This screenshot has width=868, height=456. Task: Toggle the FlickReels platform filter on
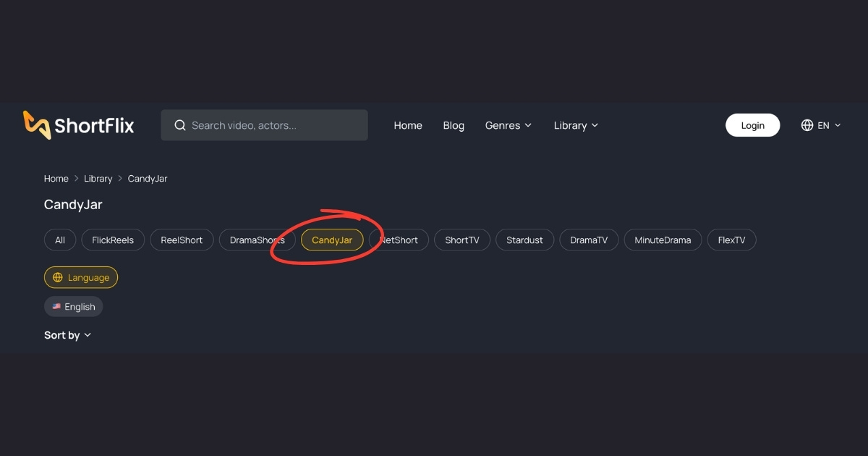112,240
